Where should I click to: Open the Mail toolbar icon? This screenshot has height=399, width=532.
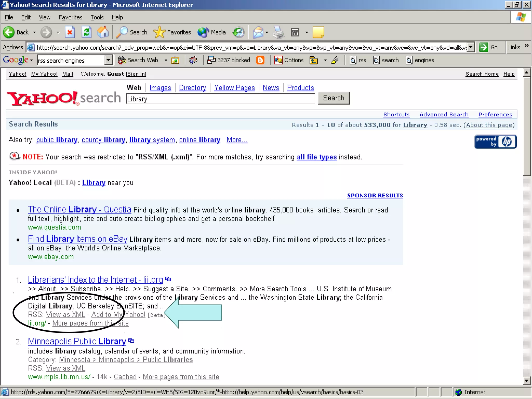pos(258,32)
